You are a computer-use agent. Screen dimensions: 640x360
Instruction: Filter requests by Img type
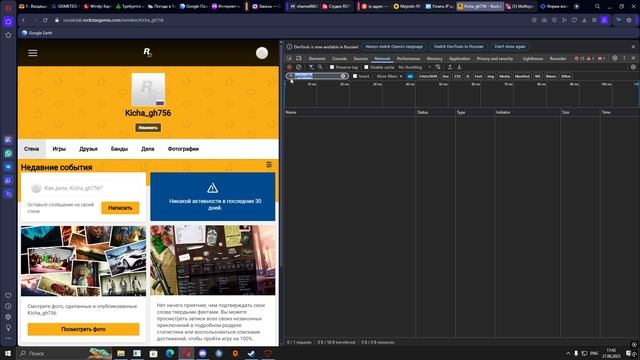490,76
